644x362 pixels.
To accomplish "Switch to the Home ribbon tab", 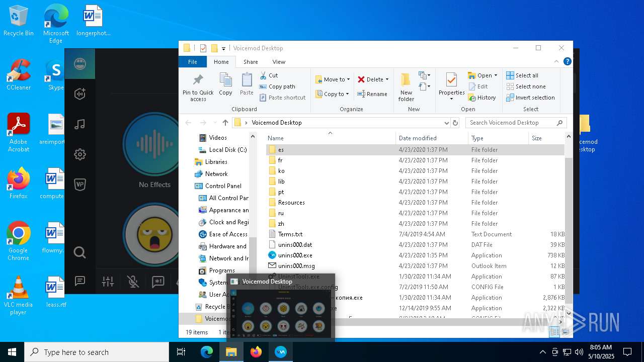I will click(x=221, y=62).
